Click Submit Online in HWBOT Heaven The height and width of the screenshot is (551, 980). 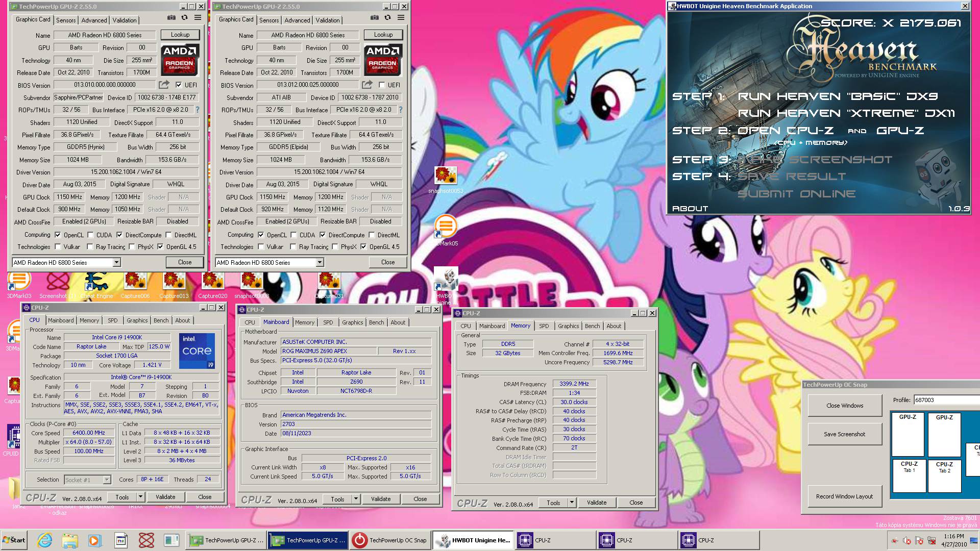click(796, 194)
